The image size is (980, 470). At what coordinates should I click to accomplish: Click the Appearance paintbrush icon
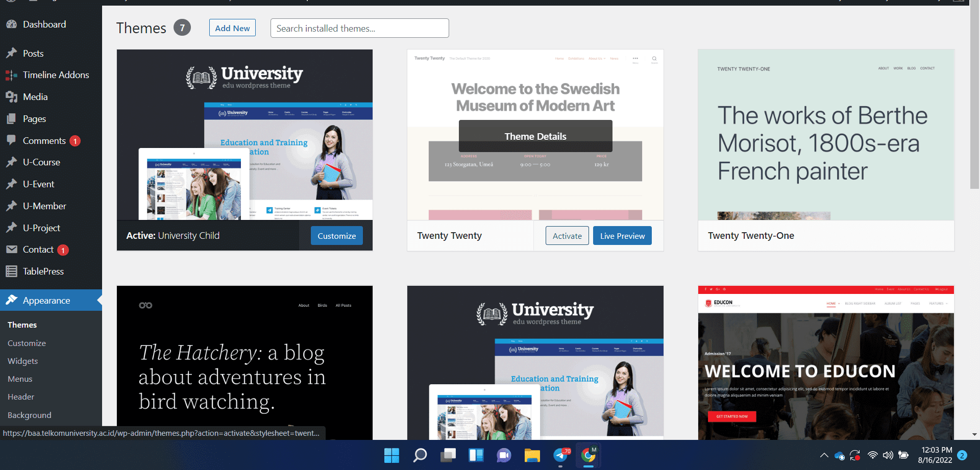tap(11, 300)
